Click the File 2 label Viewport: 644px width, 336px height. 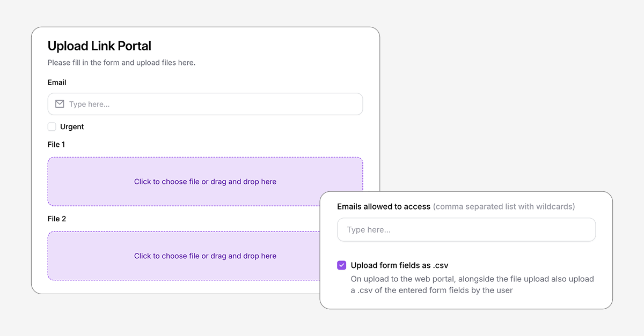point(56,219)
